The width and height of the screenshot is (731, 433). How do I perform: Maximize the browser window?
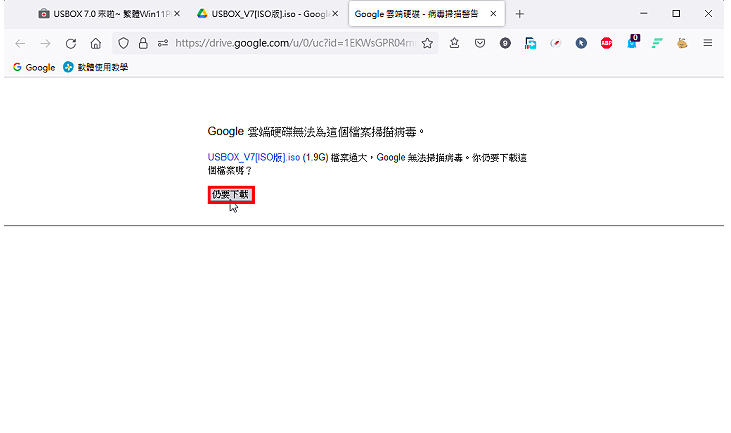click(676, 14)
